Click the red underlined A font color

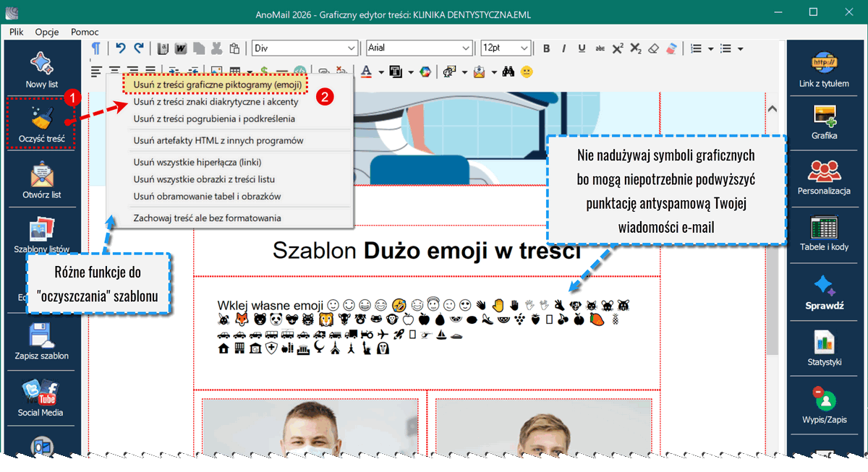pos(366,72)
